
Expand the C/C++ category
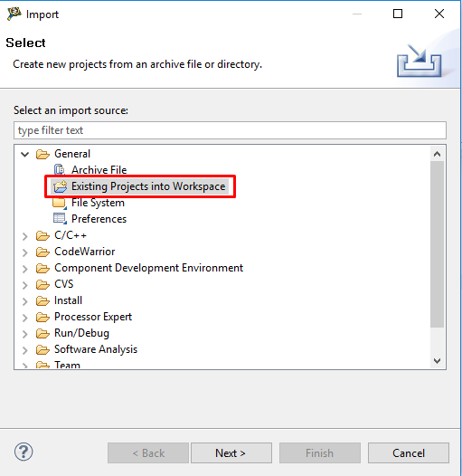click(25, 236)
